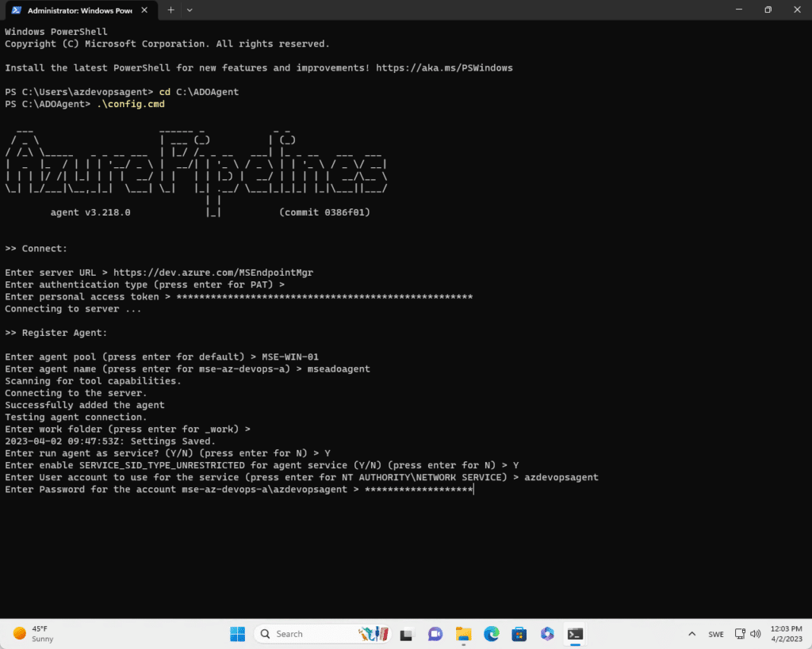Open the volume control tray icon
Viewport: 812px width, 649px height.
tap(756, 634)
